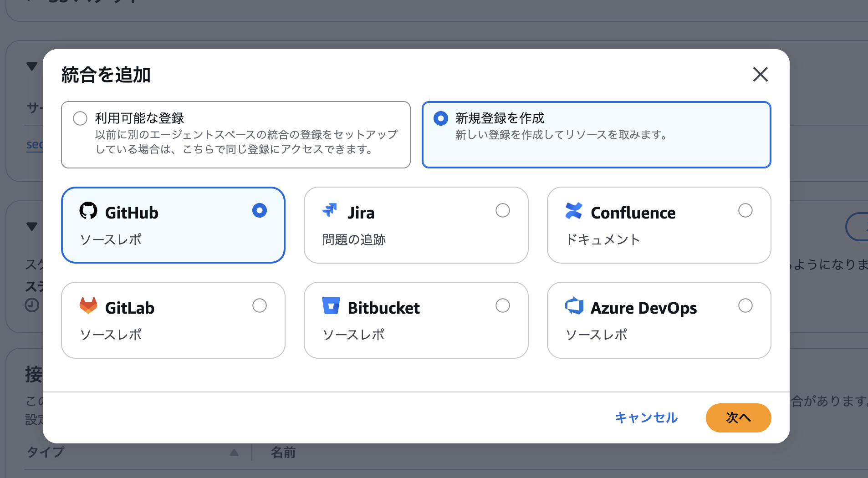Close the 統合を追加 dialog with X
The image size is (868, 478).
[760, 74]
